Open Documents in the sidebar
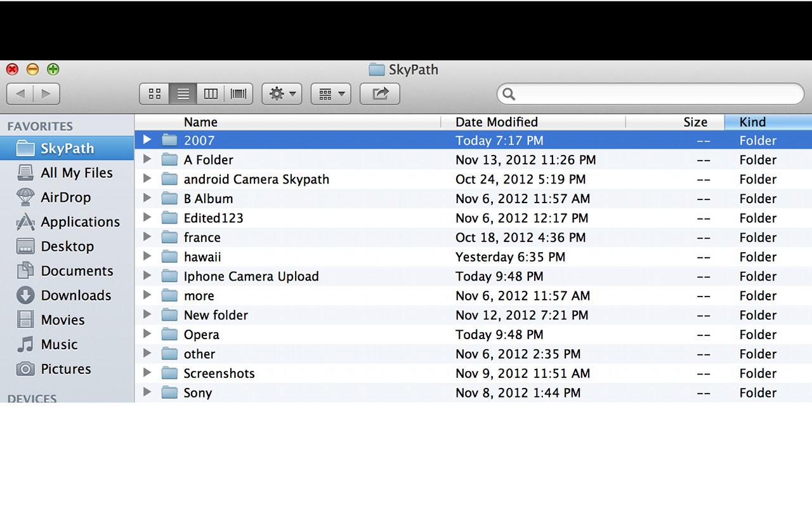The image size is (812, 508). (77, 271)
